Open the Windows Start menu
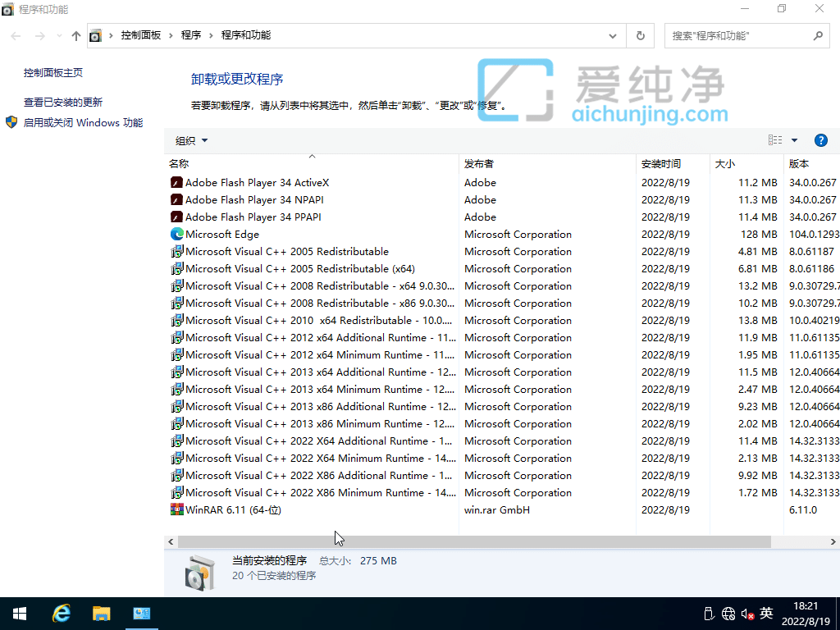Image resolution: width=840 pixels, height=630 pixels. (x=20, y=614)
